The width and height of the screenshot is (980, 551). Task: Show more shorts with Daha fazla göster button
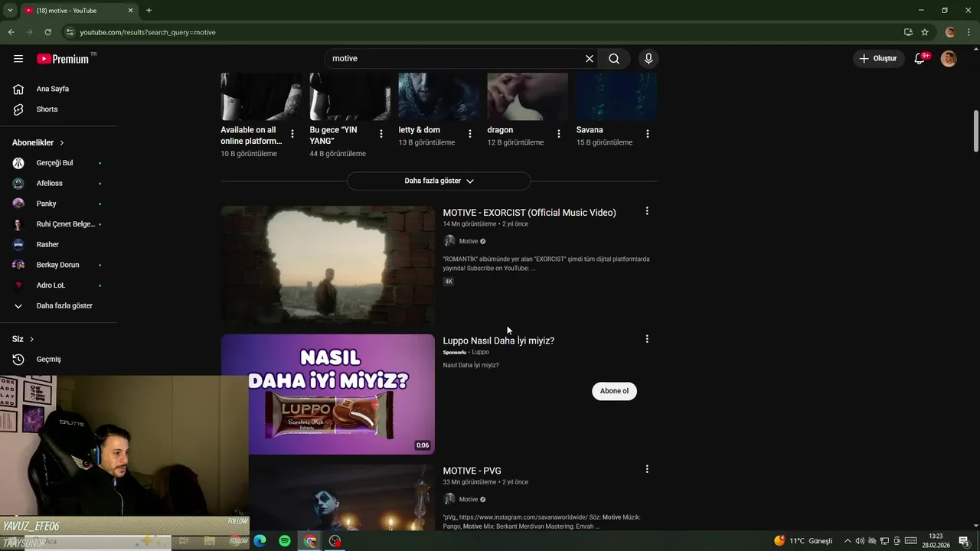(439, 181)
